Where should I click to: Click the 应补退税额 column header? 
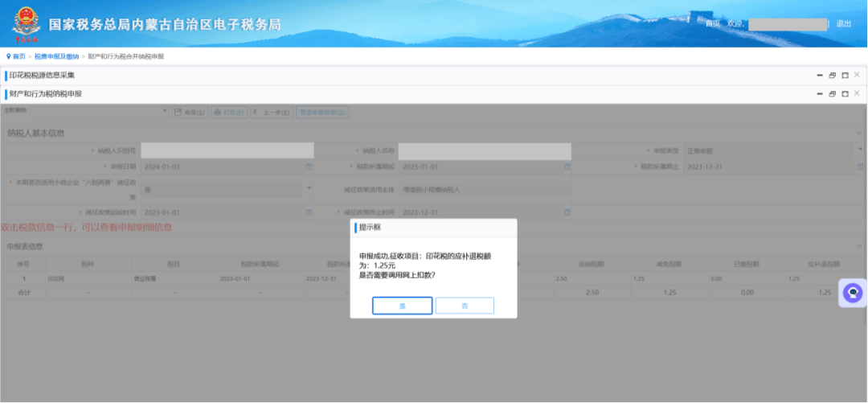tap(823, 264)
